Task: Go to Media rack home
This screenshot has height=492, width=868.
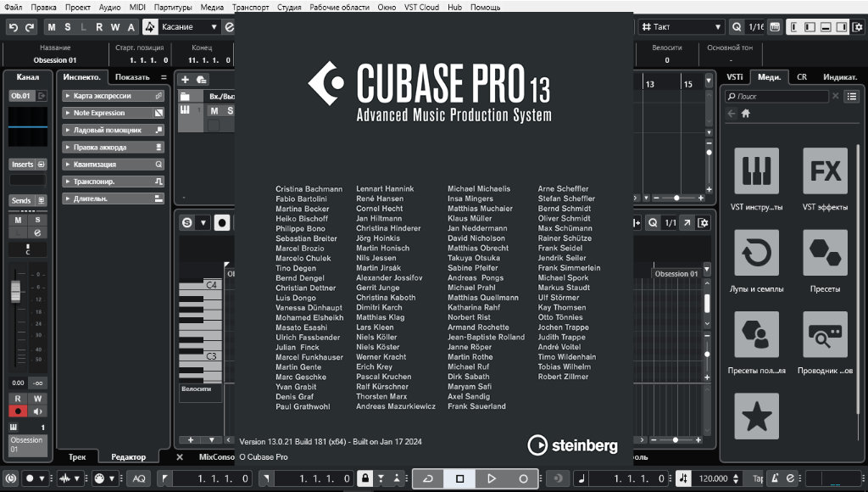Action: 746,114
